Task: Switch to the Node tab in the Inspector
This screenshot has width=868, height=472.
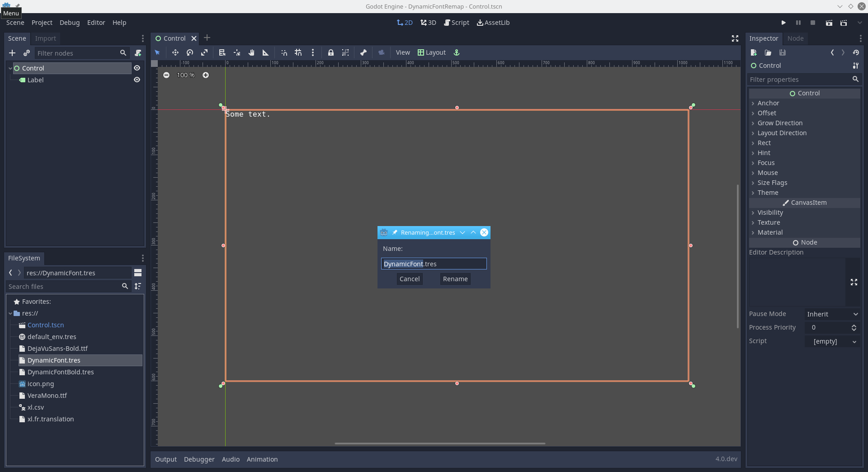Action: (x=795, y=38)
